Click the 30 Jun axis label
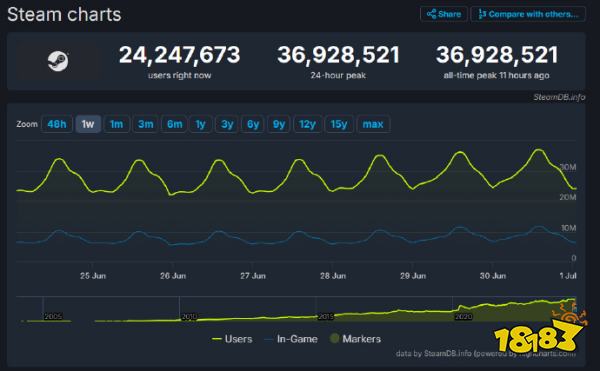Screen dimensions: 600x371 pos(493,276)
